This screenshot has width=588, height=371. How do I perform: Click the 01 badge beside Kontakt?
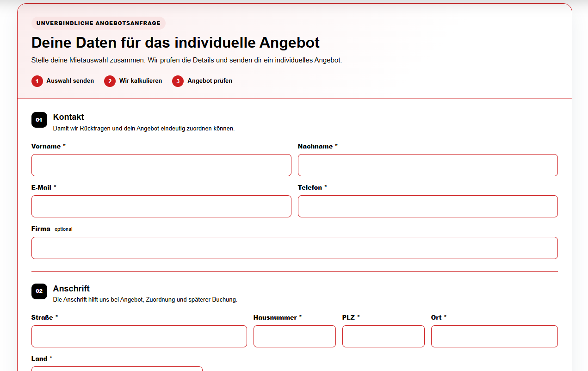pos(39,120)
